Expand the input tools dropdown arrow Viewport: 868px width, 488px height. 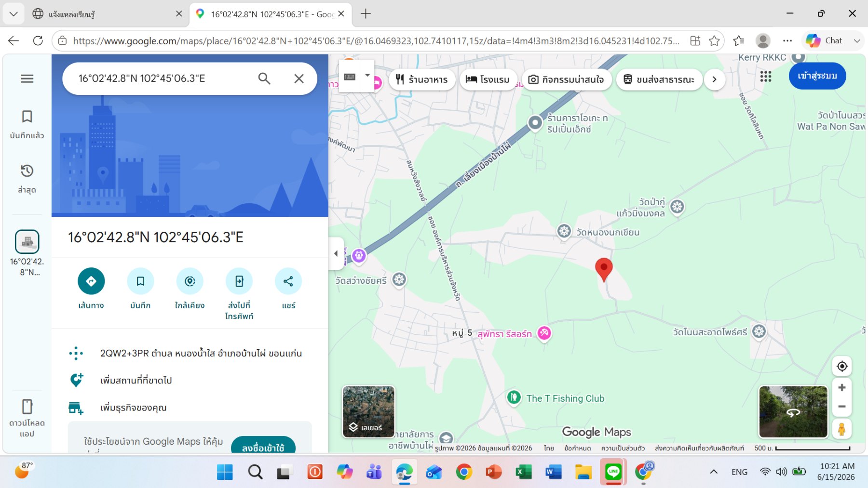pos(367,76)
